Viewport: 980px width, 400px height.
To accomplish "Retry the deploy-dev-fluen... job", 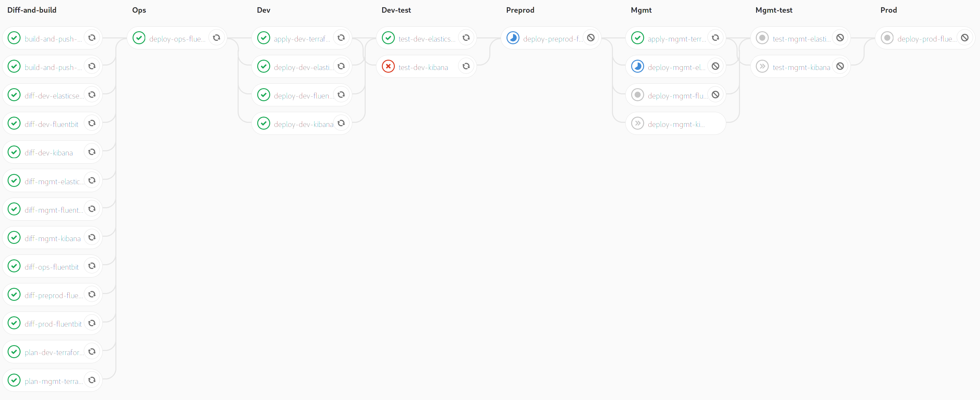I will [x=341, y=95].
